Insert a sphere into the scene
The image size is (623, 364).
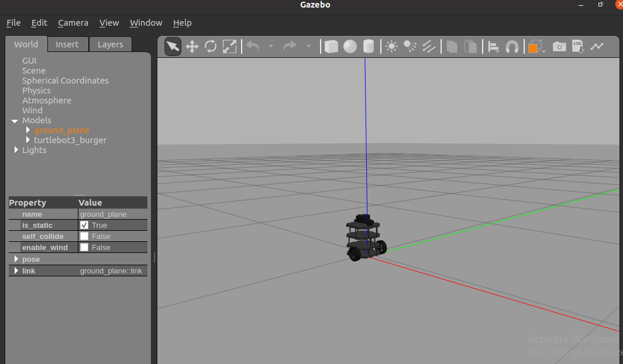[x=349, y=47]
